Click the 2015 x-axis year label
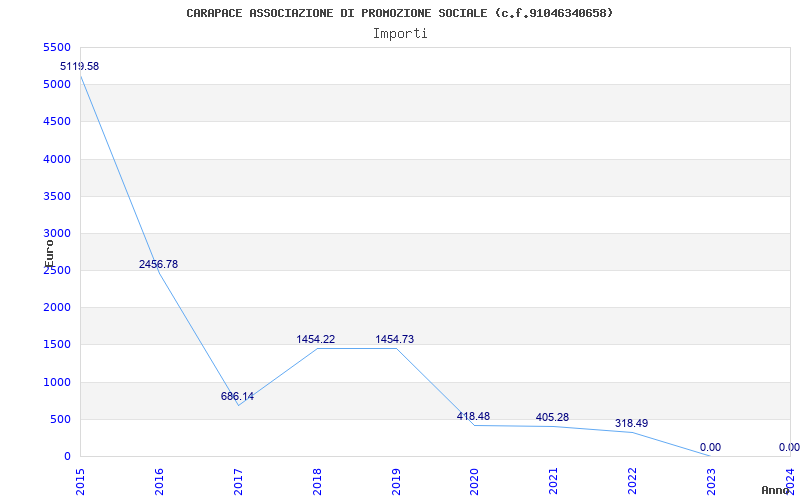Viewport: 800px width, 500px height. (x=81, y=478)
